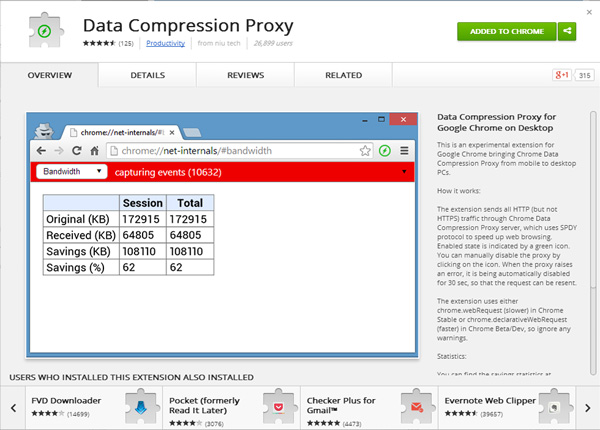
Task: Open the Related tab
Action: [343, 75]
